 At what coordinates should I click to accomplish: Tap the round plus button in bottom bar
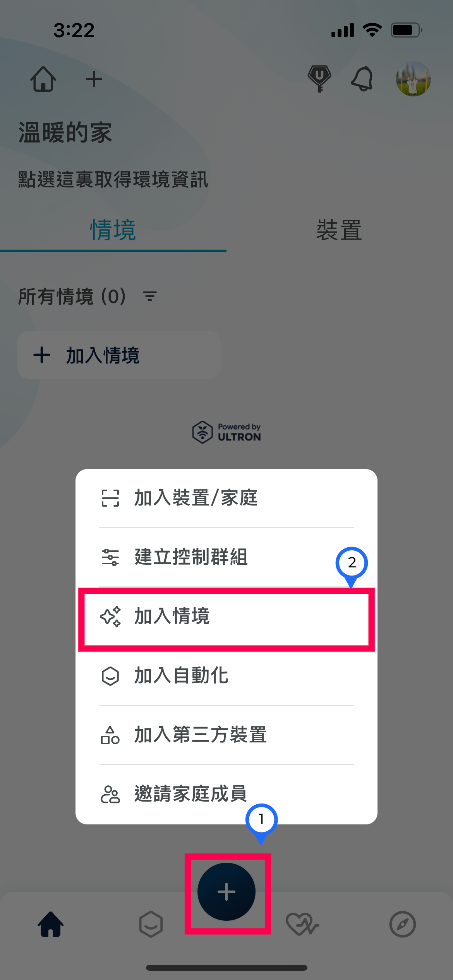226,892
